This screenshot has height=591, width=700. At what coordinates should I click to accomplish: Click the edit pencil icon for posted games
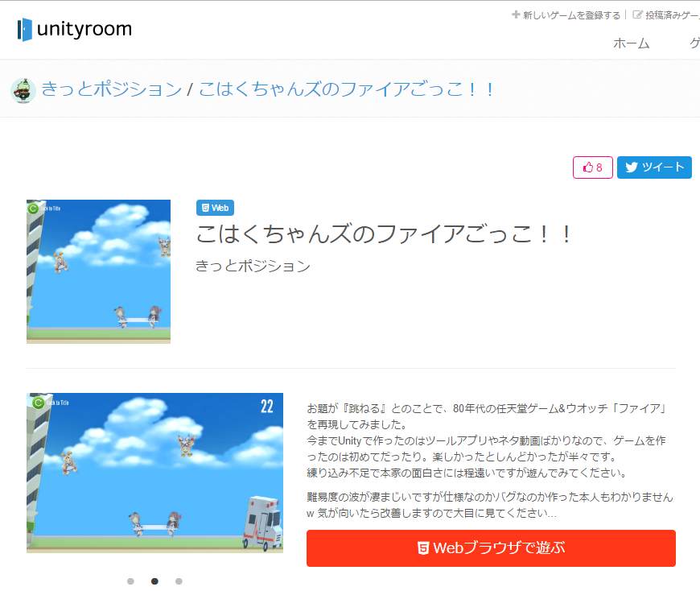[x=637, y=14]
